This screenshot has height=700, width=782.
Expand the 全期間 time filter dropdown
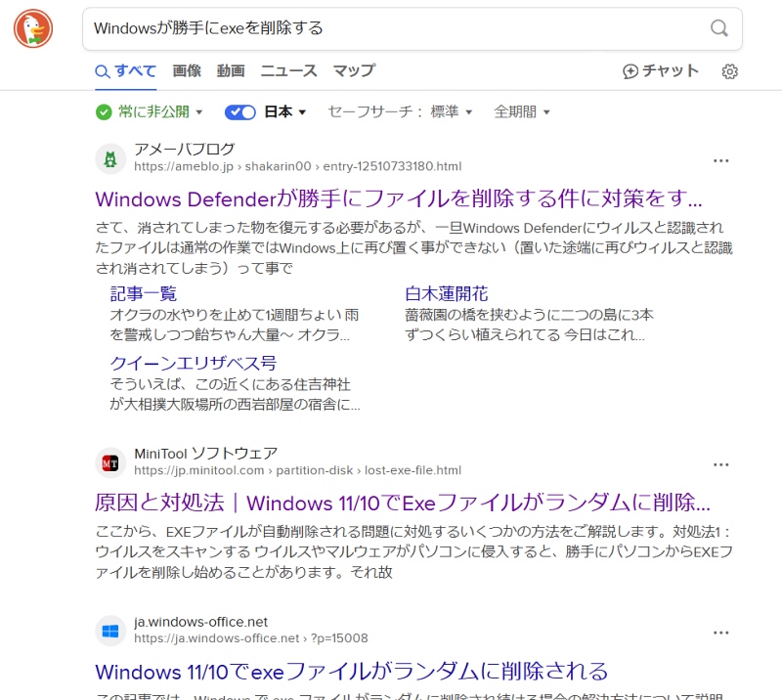tap(522, 112)
